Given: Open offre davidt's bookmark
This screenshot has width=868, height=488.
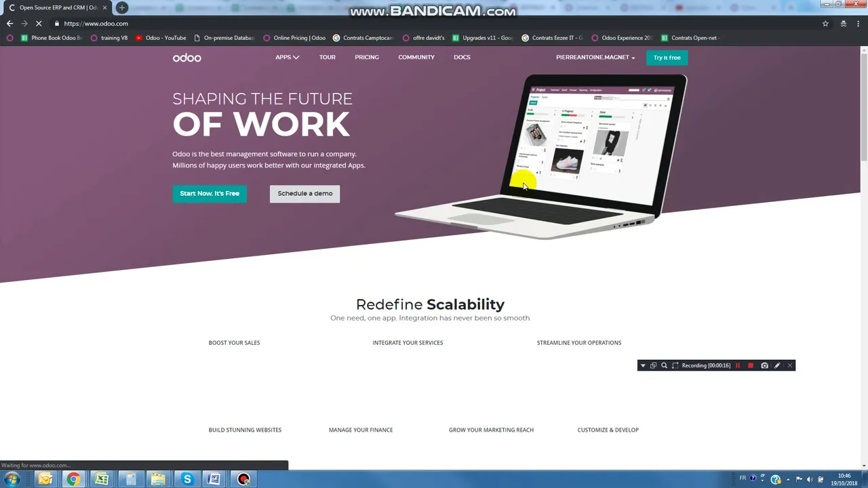Looking at the screenshot, I should (x=423, y=38).
